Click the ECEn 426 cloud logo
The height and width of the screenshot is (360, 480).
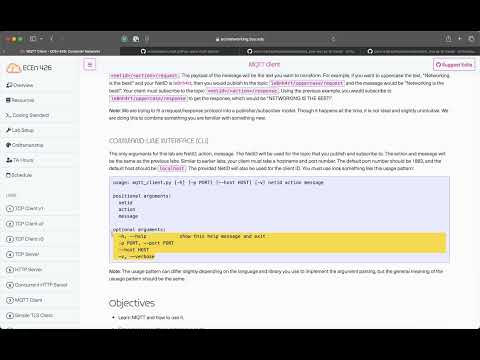[14, 68]
